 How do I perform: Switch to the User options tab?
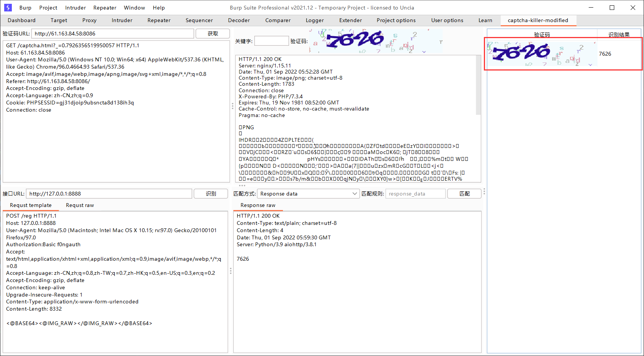click(x=447, y=20)
